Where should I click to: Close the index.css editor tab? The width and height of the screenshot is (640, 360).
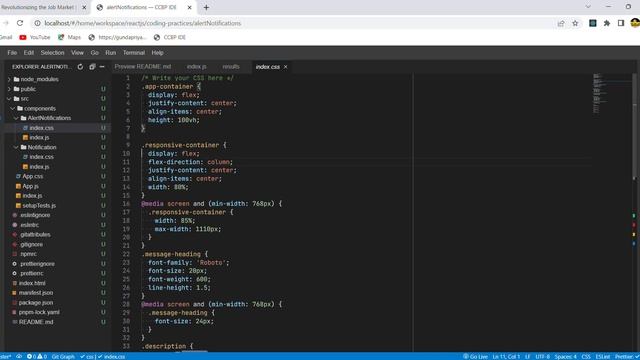(x=286, y=67)
